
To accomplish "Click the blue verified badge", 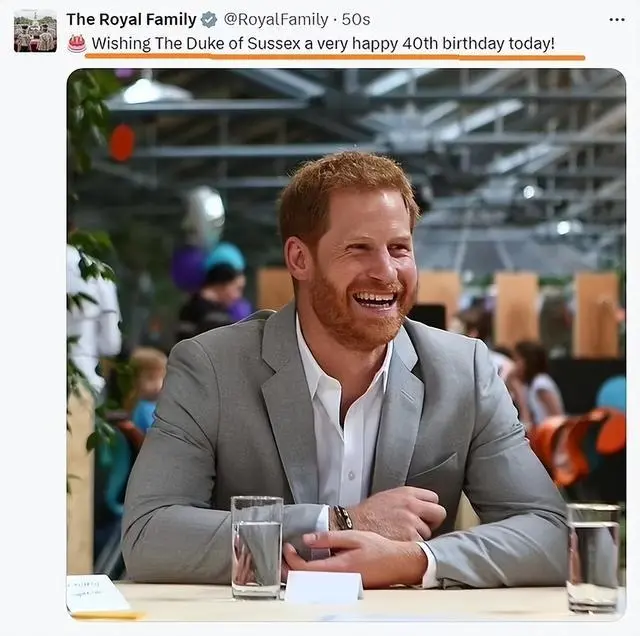I will [209, 20].
